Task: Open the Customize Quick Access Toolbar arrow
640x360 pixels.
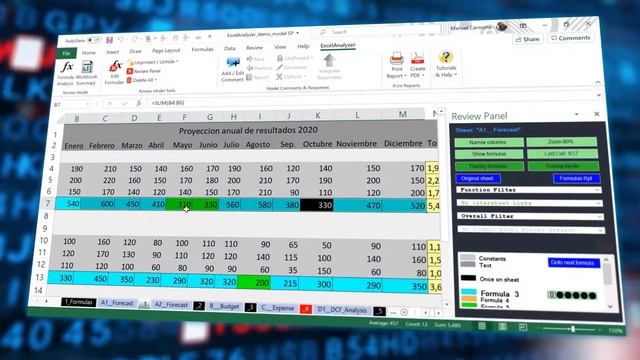Action: tap(210, 37)
